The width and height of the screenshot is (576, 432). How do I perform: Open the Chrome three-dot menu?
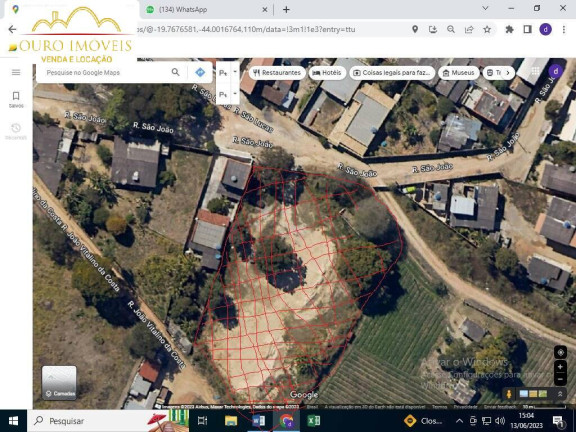click(x=564, y=29)
